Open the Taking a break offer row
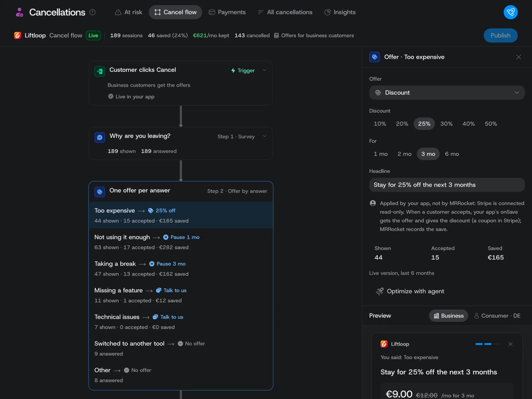 pyautogui.click(x=181, y=268)
